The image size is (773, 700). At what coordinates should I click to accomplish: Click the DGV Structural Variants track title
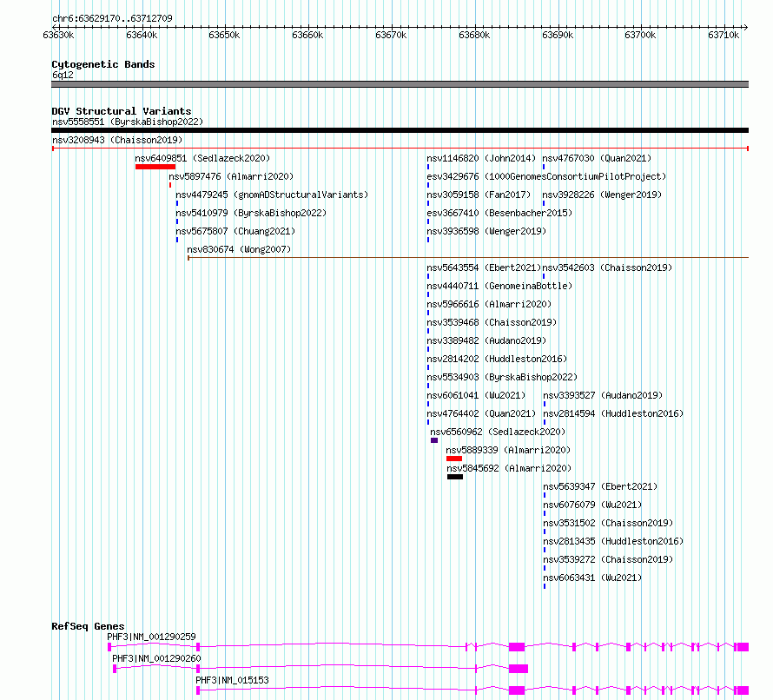(x=122, y=111)
